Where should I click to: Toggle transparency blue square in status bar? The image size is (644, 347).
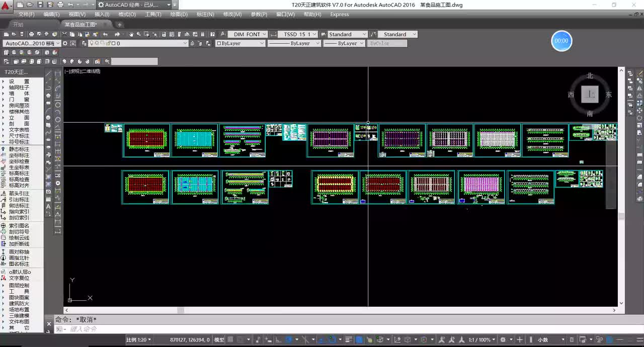[359, 339]
